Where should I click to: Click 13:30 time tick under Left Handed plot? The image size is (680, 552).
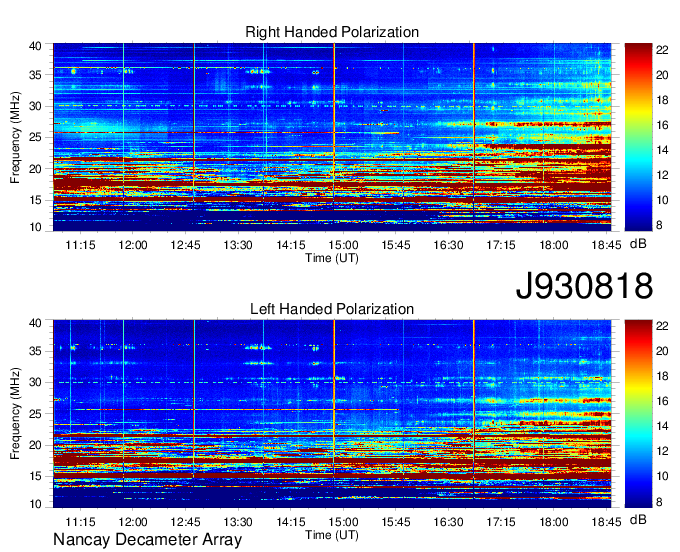[x=238, y=522]
